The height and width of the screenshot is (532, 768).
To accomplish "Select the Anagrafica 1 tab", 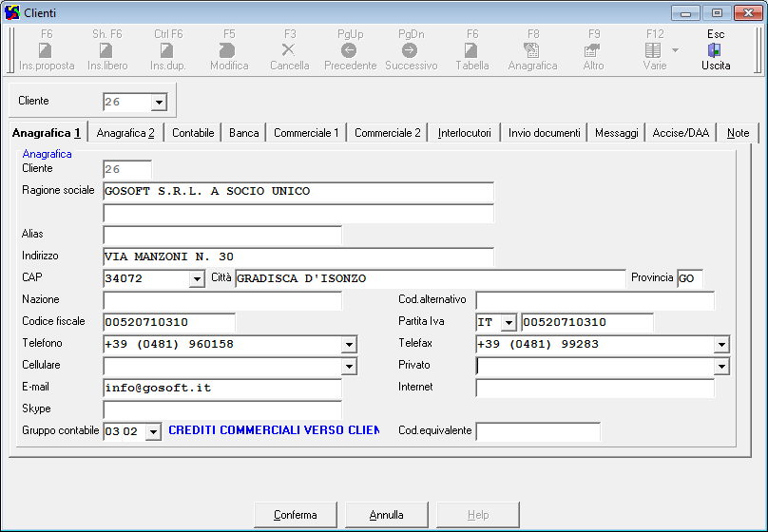I will click(x=47, y=133).
